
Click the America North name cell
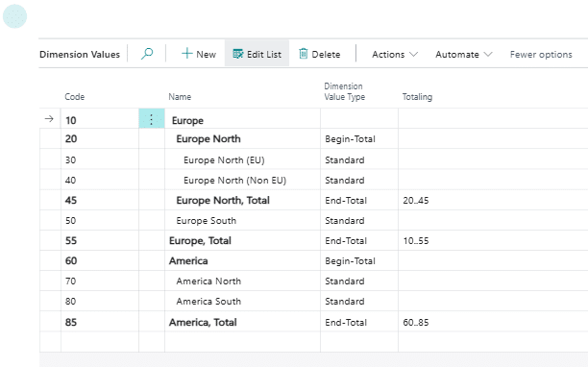click(x=242, y=281)
